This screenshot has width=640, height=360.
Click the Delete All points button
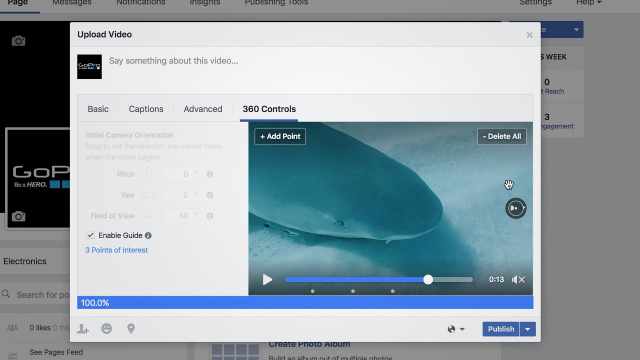click(502, 136)
